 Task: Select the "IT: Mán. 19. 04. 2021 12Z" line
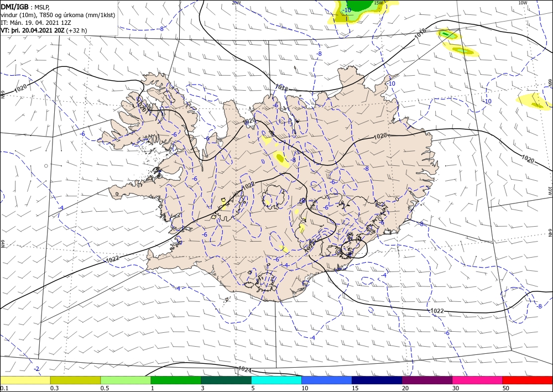coord(36,23)
